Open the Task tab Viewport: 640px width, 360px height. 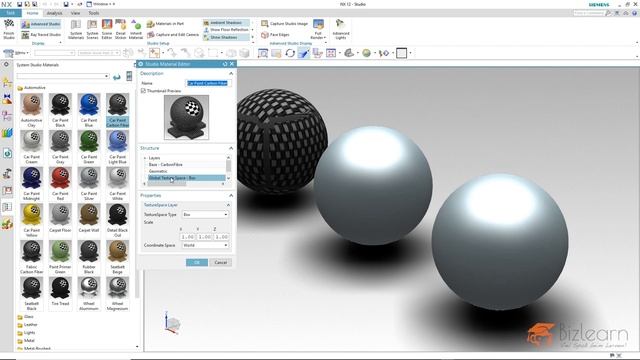point(10,13)
